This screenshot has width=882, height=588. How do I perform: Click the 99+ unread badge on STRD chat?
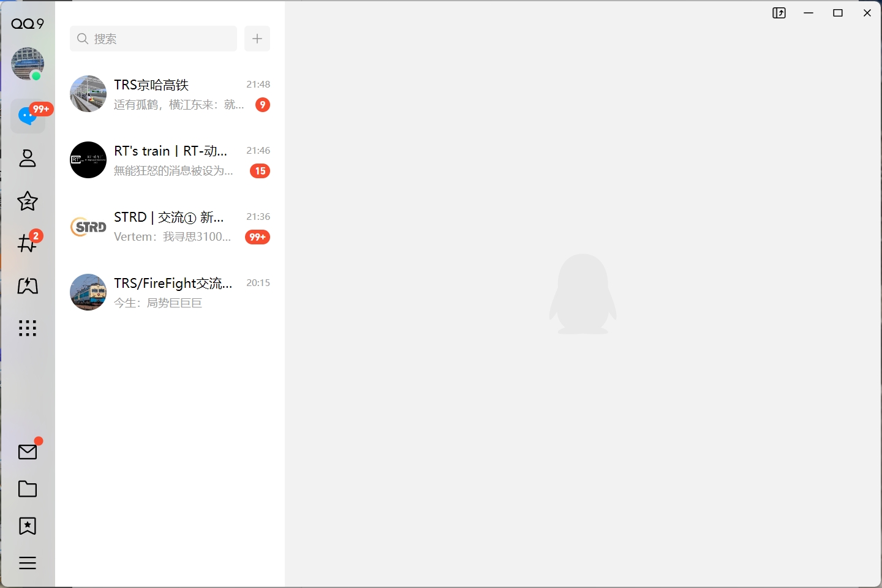[257, 237]
